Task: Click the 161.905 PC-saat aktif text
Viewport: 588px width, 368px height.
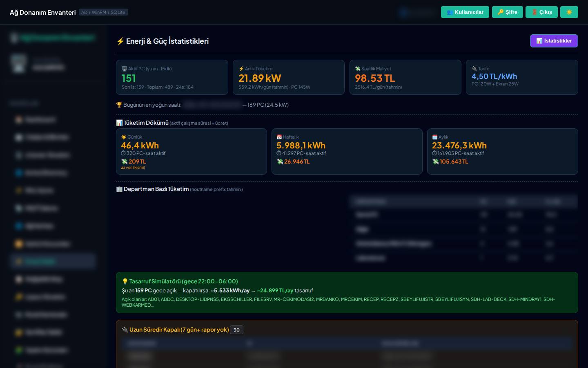Action: (461, 153)
